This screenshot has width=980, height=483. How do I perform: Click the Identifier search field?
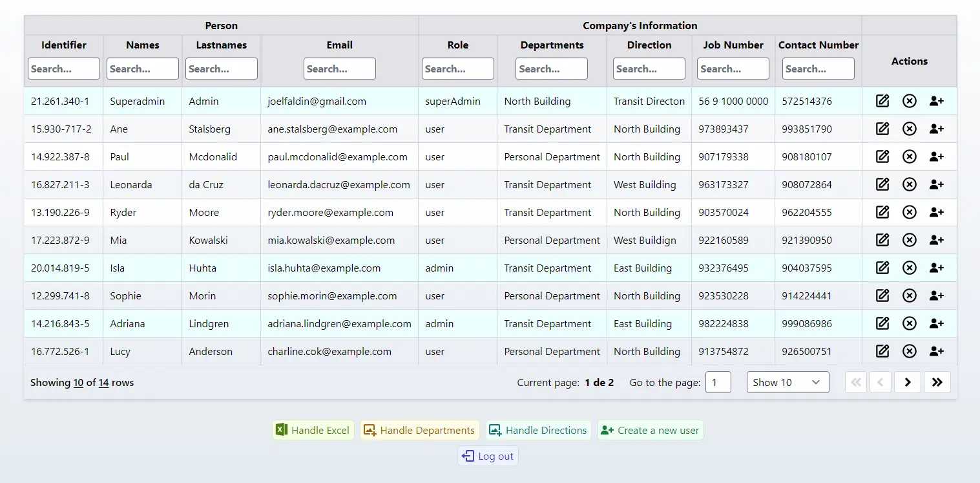pyautogui.click(x=63, y=69)
